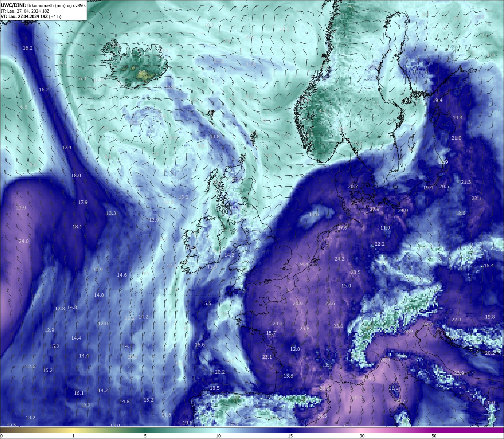Viewport: 504px width, 439px height.
Task: Click the 12.1 value on the map
Action: coord(327,365)
